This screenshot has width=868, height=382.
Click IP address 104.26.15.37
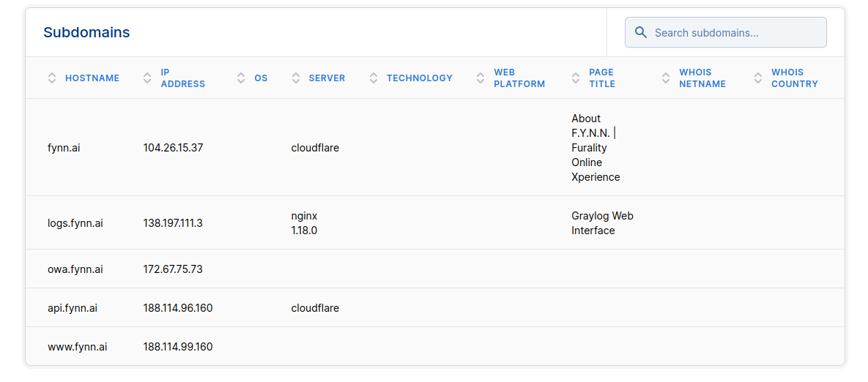[x=173, y=148]
